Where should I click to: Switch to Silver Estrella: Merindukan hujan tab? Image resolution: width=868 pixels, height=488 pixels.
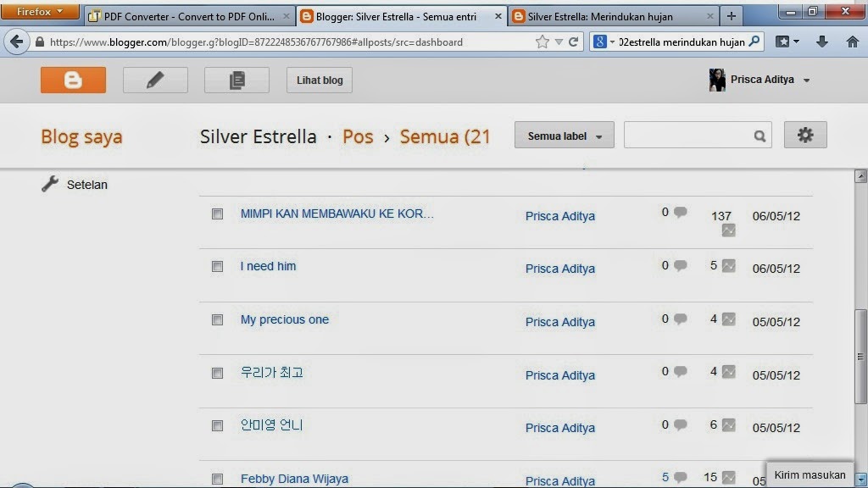(614, 17)
